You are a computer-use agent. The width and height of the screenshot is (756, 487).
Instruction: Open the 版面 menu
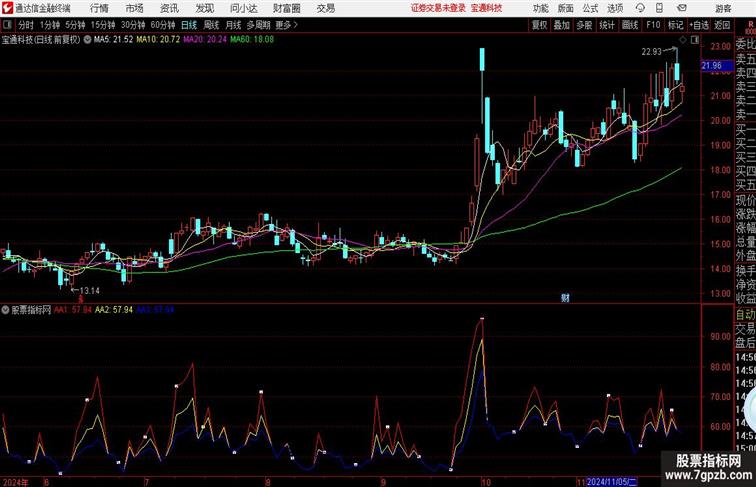click(565, 8)
